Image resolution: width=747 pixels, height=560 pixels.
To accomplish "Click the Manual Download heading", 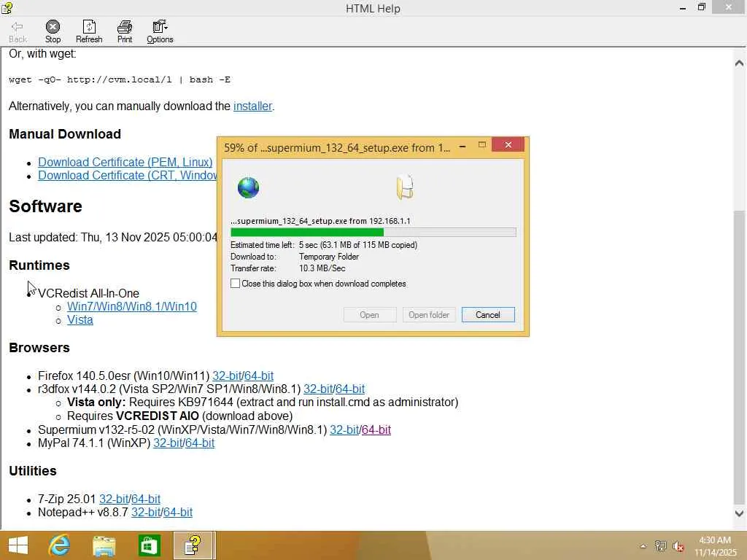I will coord(65,134).
